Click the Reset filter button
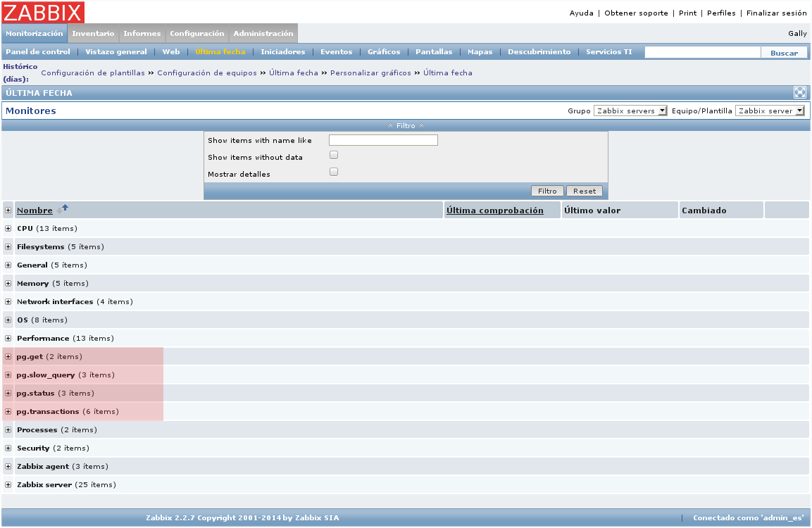 click(x=584, y=191)
